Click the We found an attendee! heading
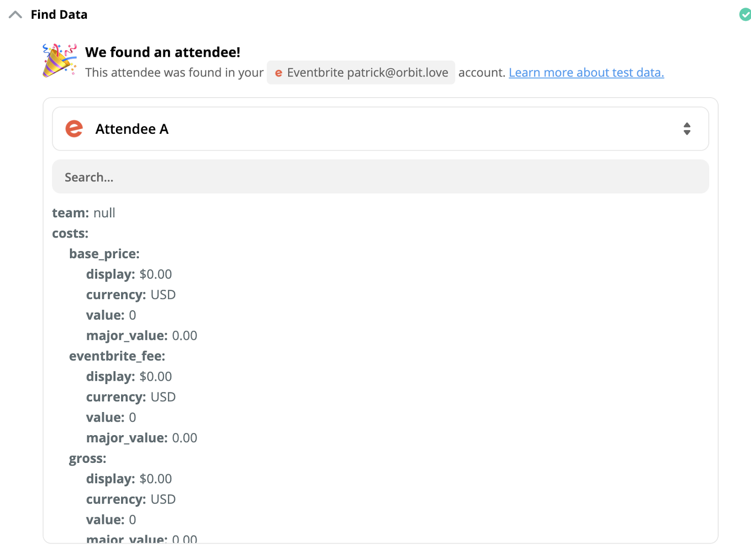The height and width of the screenshot is (560, 751). 162,52
